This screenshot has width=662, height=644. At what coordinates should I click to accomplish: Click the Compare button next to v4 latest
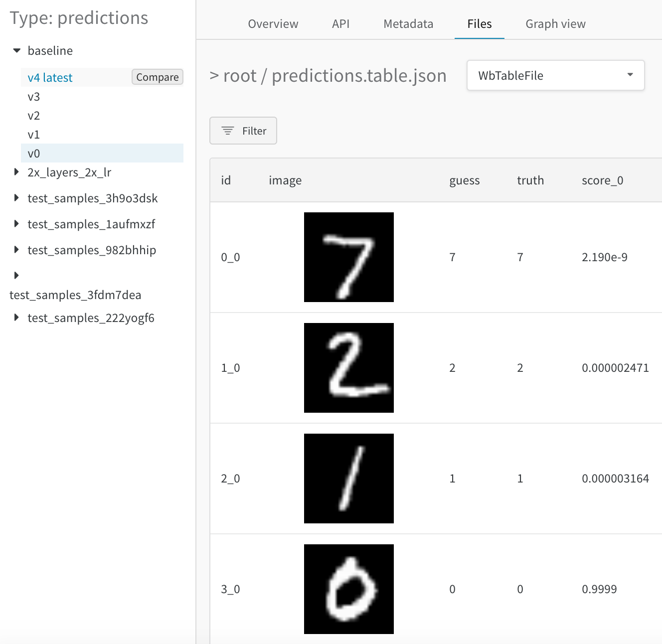(157, 77)
